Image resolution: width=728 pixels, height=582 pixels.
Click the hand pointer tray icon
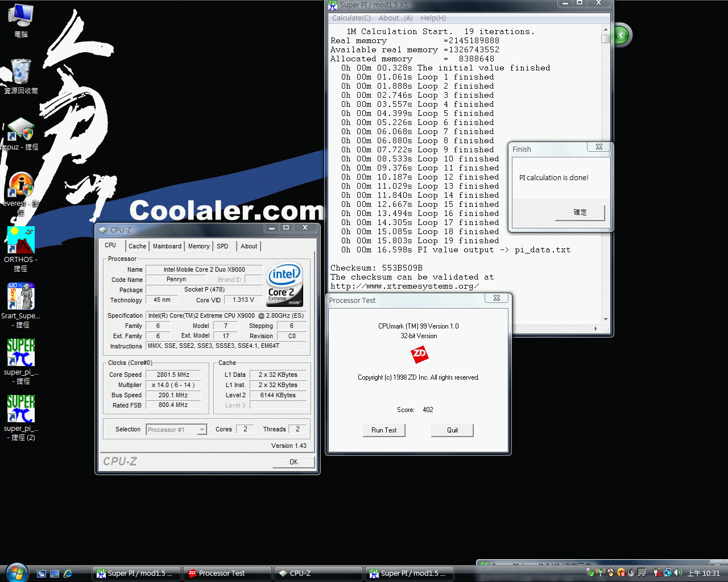[611, 573]
